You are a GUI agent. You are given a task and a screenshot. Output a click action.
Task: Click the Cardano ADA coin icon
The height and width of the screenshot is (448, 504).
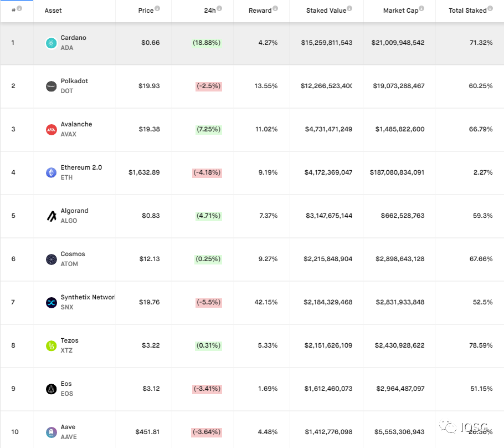tap(51, 43)
